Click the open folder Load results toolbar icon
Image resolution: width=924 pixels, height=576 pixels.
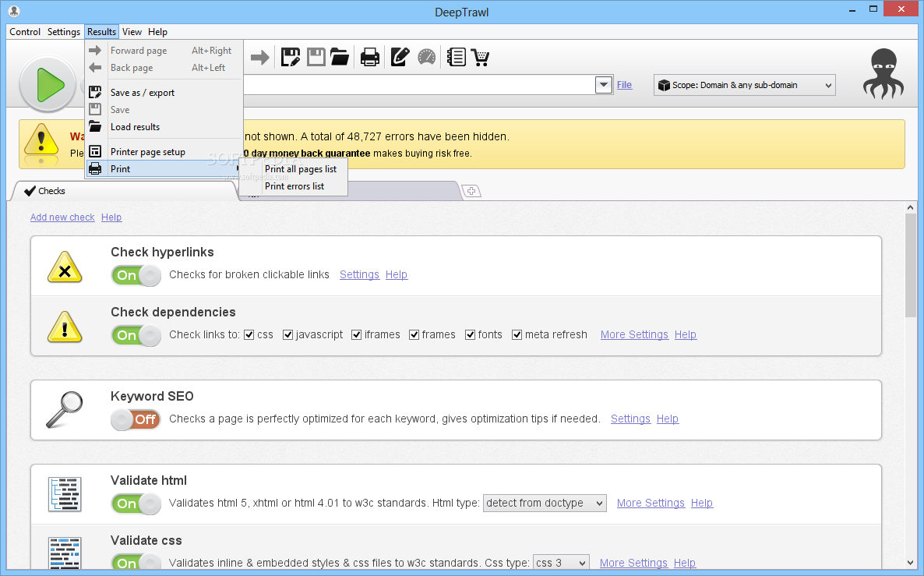340,57
